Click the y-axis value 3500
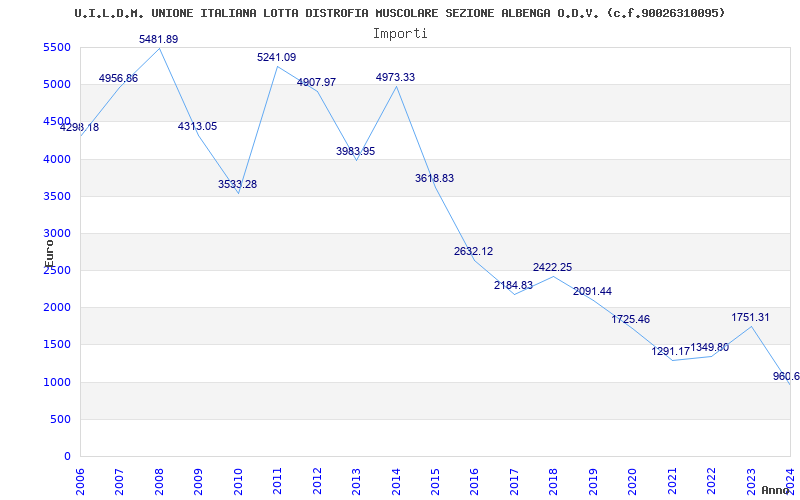The width and height of the screenshot is (800, 500). (57, 196)
